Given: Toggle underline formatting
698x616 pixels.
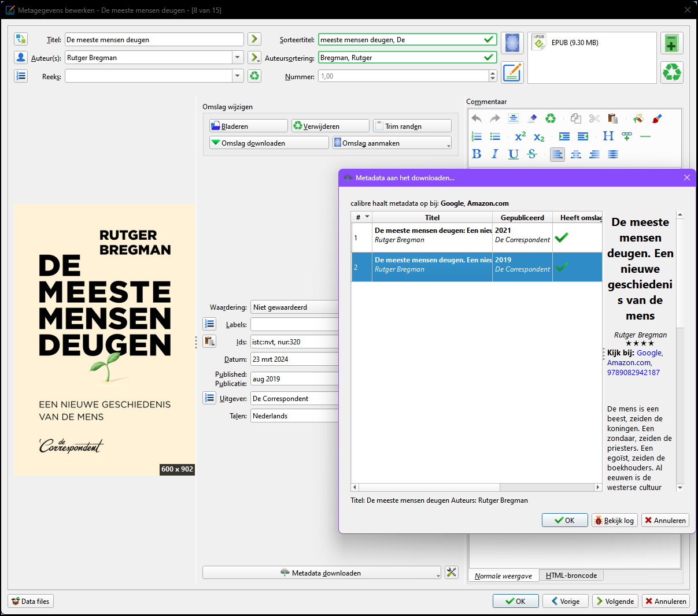Looking at the screenshot, I should pyautogui.click(x=514, y=154).
